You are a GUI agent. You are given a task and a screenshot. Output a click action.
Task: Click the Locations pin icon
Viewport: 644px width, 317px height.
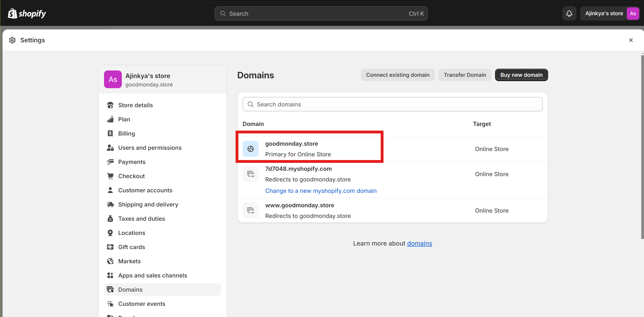[x=110, y=233]
